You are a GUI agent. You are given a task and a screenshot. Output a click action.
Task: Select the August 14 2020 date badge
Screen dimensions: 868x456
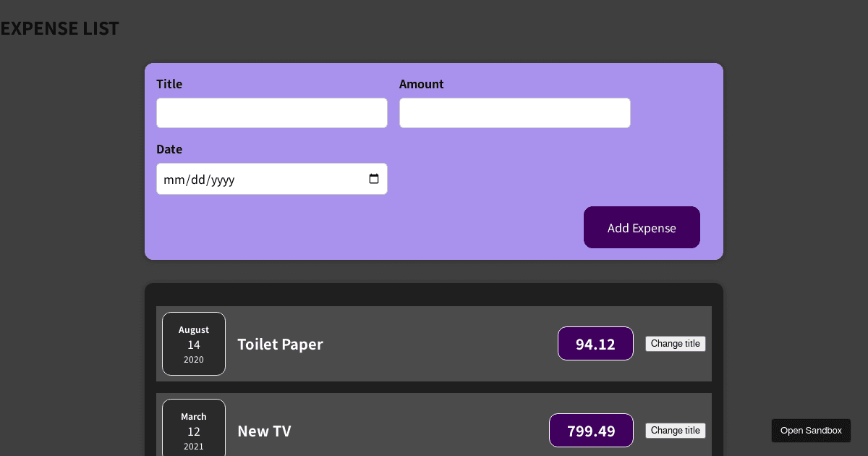[x=194, y=344]
